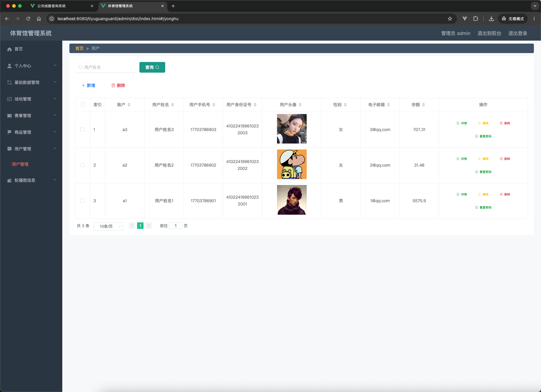The image size is (541, 392).
Task: Open the browser tab list dropdown arrow
Action: 535,6
